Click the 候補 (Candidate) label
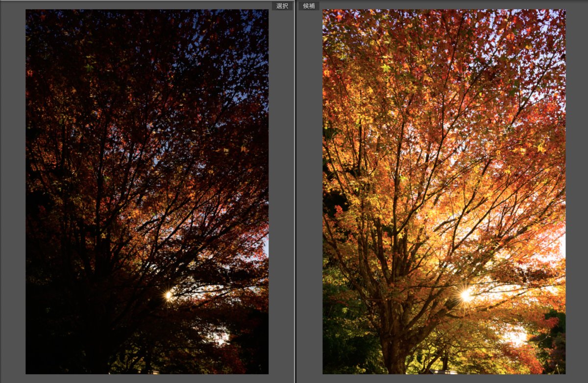This screenshot has height=383, width=588. 309,6
